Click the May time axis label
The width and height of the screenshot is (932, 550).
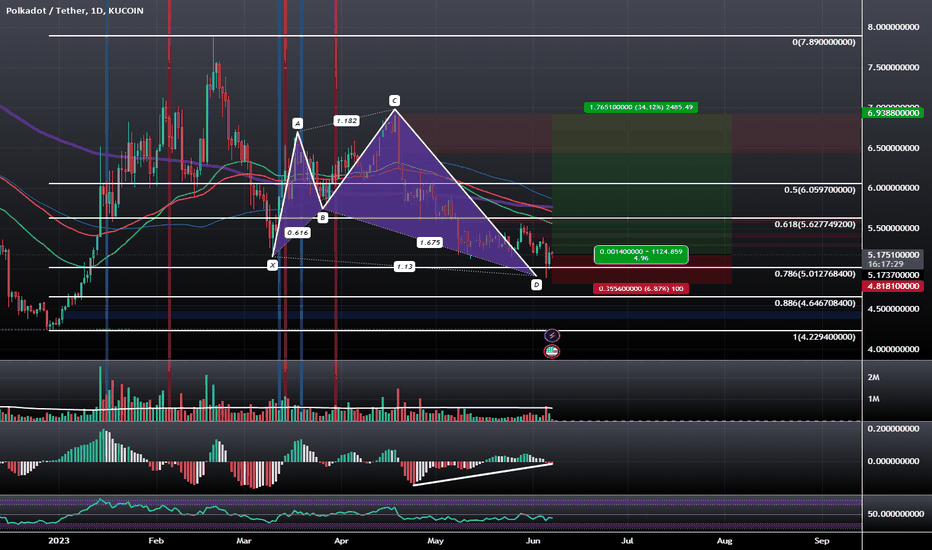pyautogui.click(x=436, y=540)
